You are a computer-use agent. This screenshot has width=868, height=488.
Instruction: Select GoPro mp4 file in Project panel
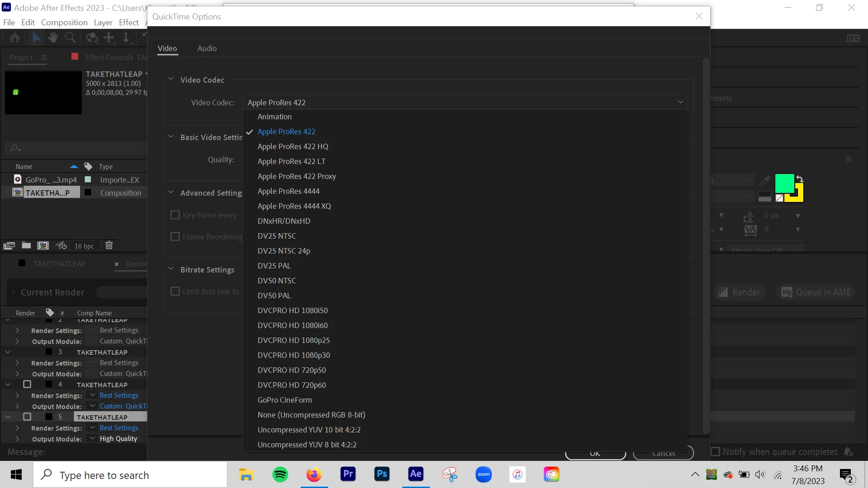point(51,180)
